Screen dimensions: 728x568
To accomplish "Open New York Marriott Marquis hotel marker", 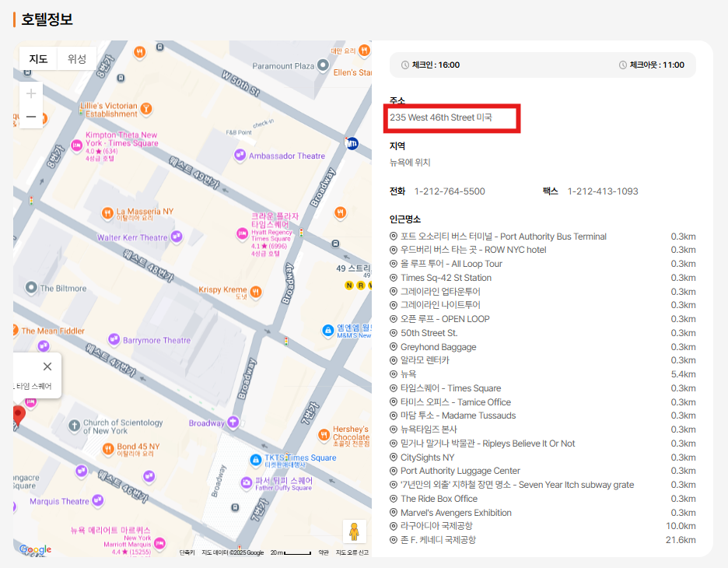I will click(159, 543).
